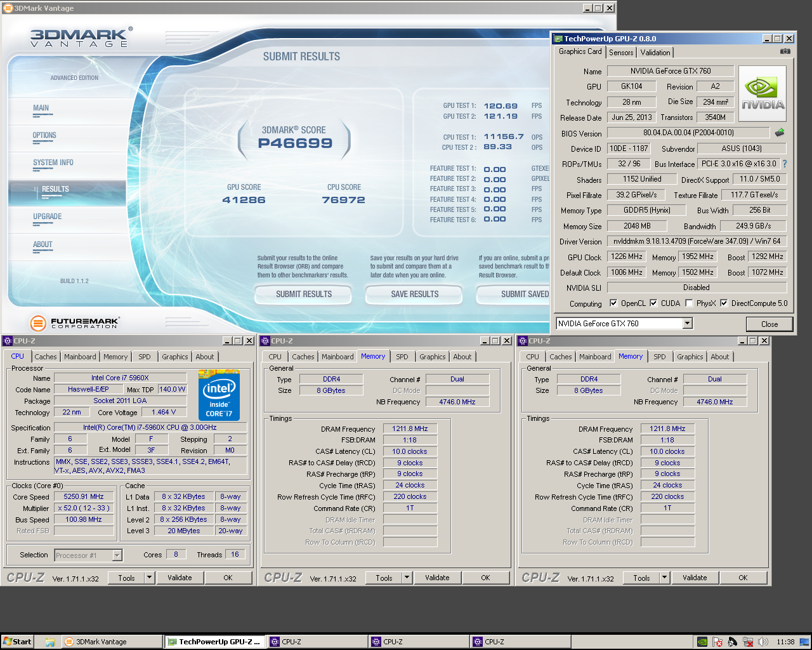This screenshot has width=812, height=650.
Task: Click the taskbar clock showing 11:38
Action: point(785,642)
